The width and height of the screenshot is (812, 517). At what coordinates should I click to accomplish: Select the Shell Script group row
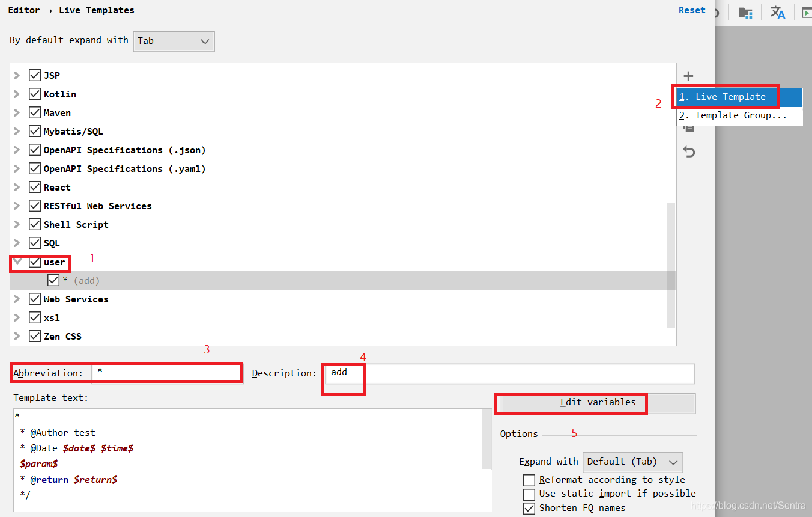(343, 224)
